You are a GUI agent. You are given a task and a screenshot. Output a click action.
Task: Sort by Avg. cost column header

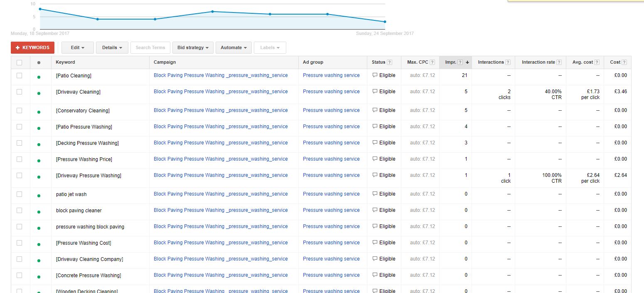pyautogui.click(x=583, y=62)
